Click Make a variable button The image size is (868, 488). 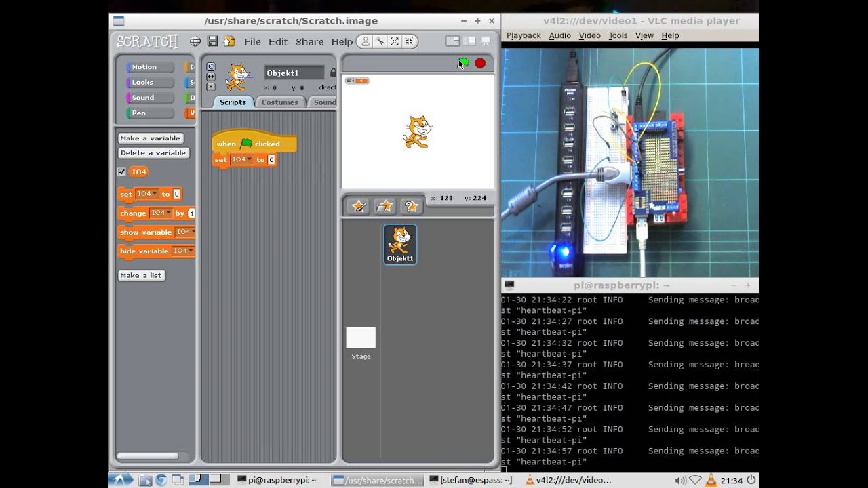pyautogui.click(x=151, y=138)
